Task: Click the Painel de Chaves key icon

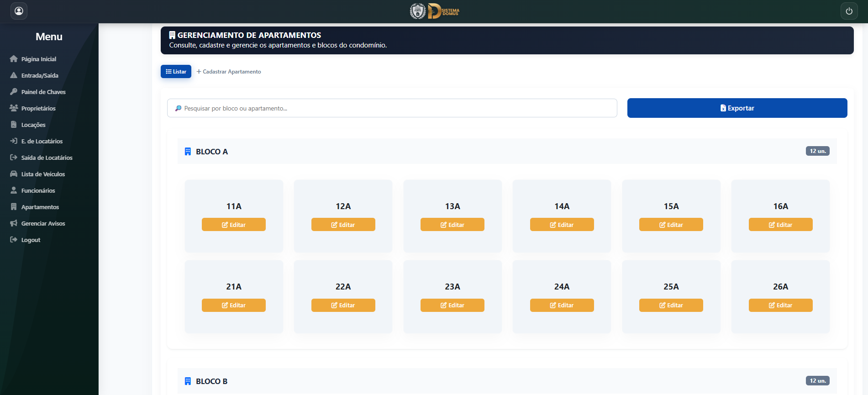Action: pos(14,92)
